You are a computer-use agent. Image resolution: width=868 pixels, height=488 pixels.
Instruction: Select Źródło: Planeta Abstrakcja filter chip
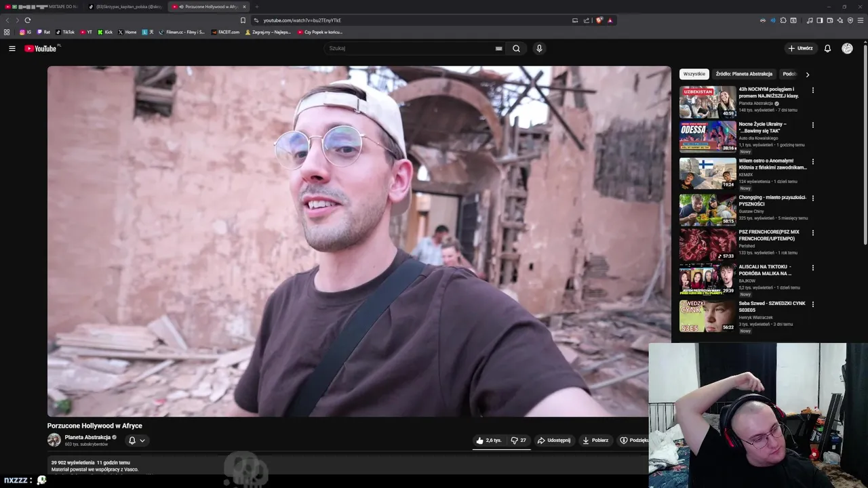point(744,74)
